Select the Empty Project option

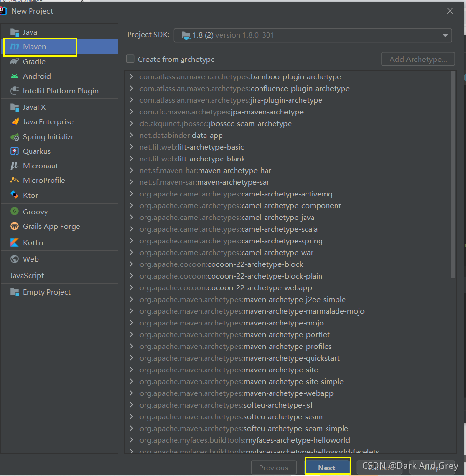(60, 292)
